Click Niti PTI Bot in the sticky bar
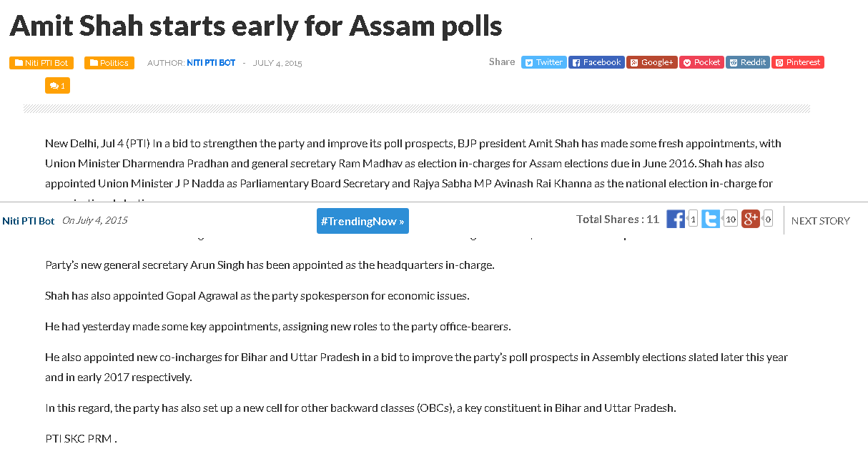Image resolution: width=868 pixels, height=454 pixels. (28, 221)
